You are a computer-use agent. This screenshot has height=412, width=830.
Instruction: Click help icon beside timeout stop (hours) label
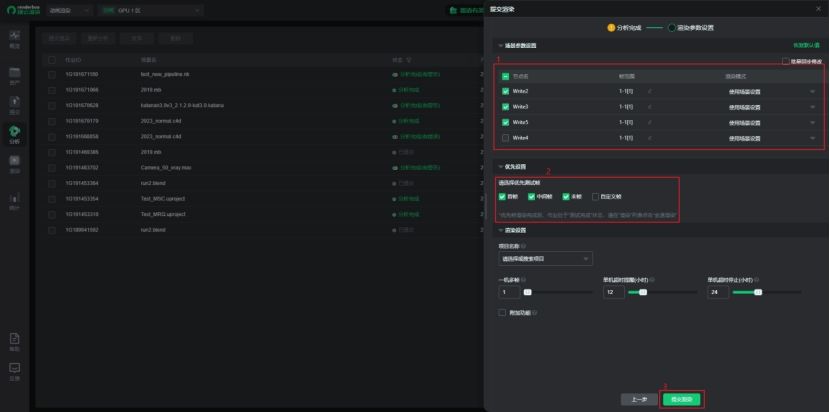(x=757, y=280)
